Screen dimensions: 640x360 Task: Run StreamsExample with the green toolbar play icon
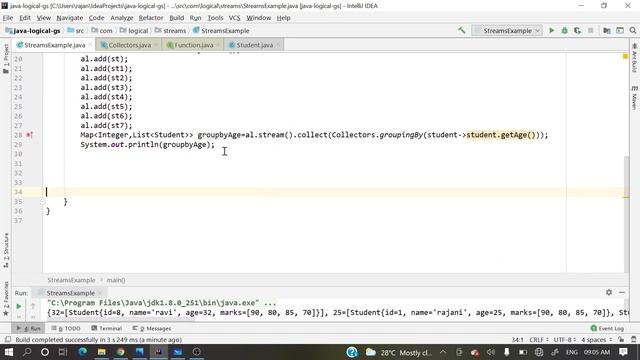tap(551, 30)
